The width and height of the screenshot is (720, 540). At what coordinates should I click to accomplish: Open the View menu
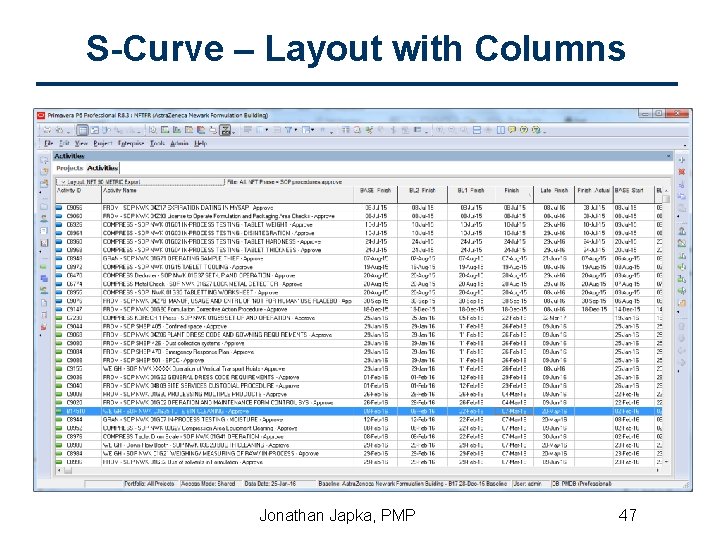click(81, 143)
